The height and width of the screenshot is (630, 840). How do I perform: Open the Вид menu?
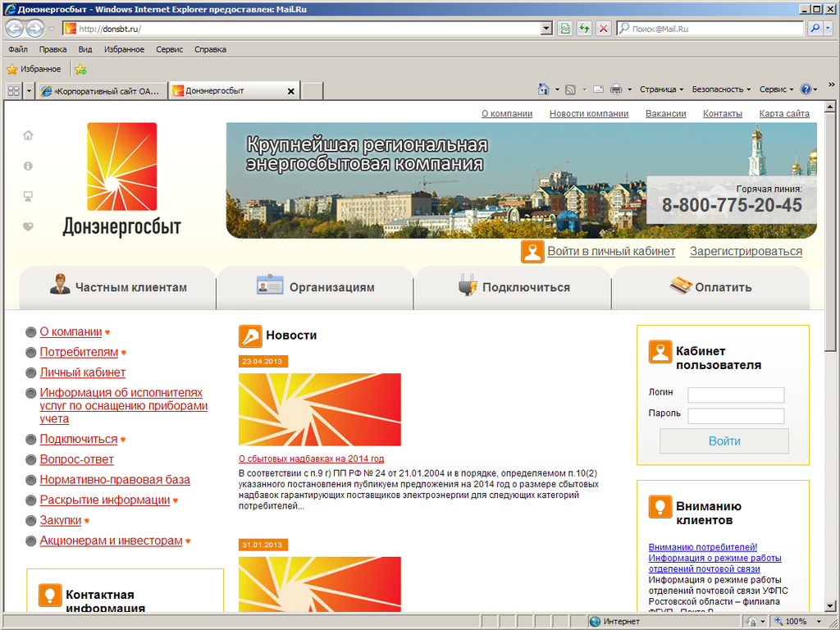85,49
